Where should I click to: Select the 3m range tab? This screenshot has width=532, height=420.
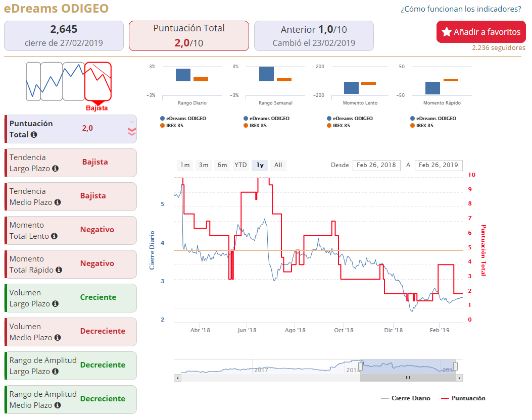pos(204,165)
